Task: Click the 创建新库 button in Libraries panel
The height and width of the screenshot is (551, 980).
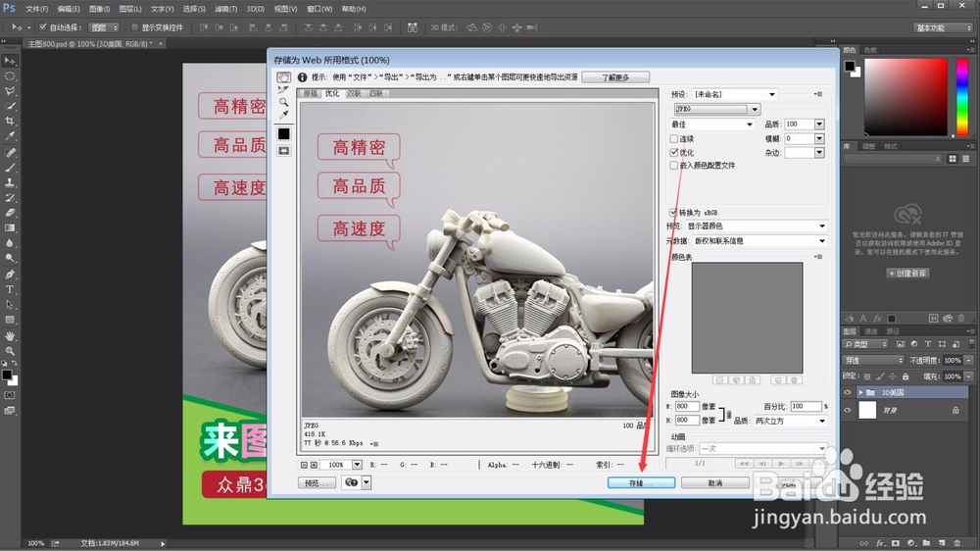Action: click(x=908, y=274)
